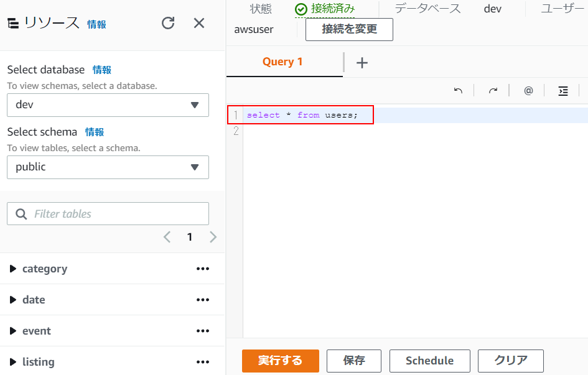
Task: Open the options menu for listing
Action: pyautogui.click(x=203, y=362)
